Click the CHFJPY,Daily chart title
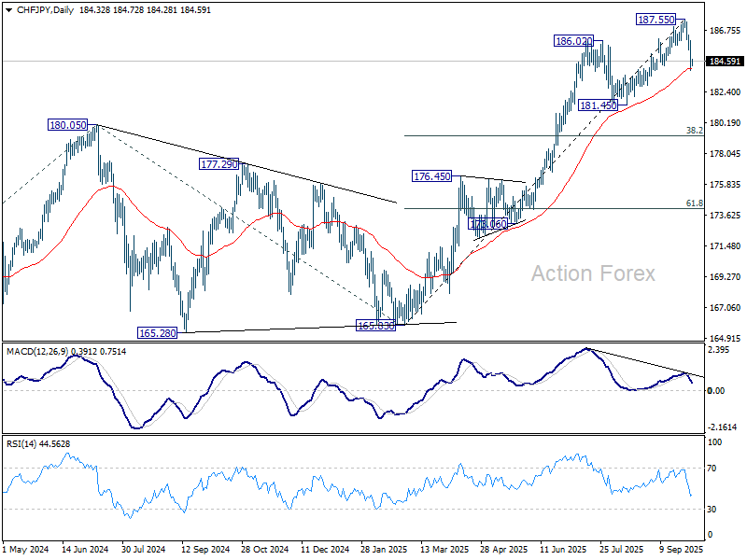The height and width of the screenshot is (560, 747). [x=45, y=10]
